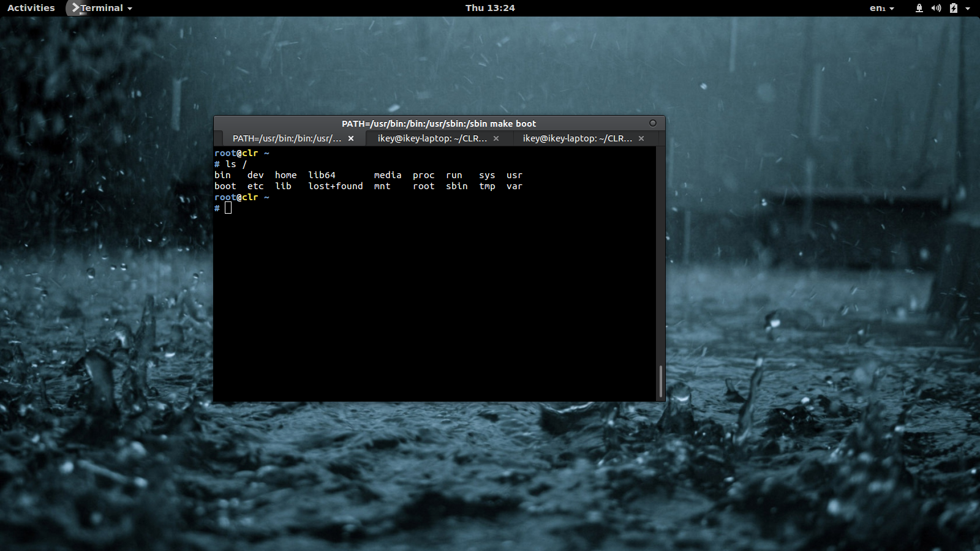
Task: Close the PATH=/usr/bin tab
Action: [351, 138]
